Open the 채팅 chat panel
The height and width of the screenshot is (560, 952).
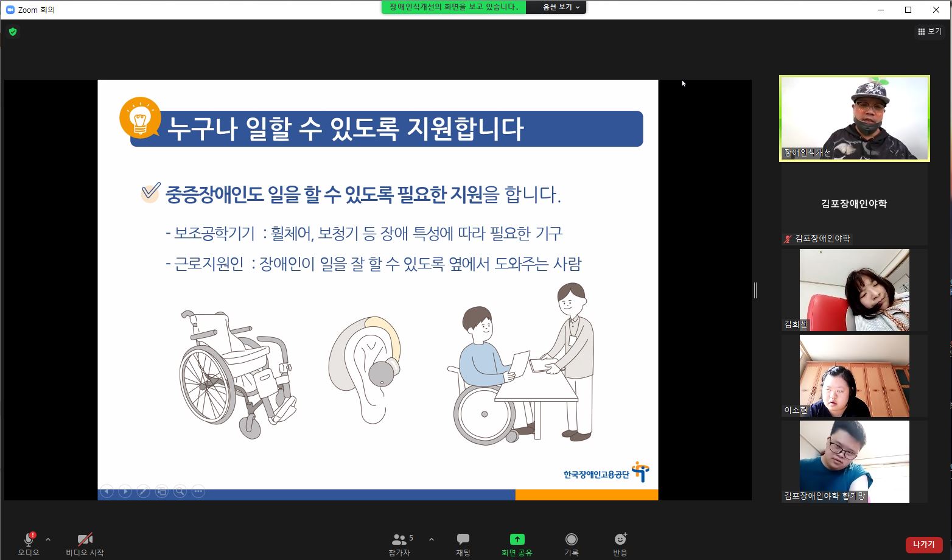[463, 544]
